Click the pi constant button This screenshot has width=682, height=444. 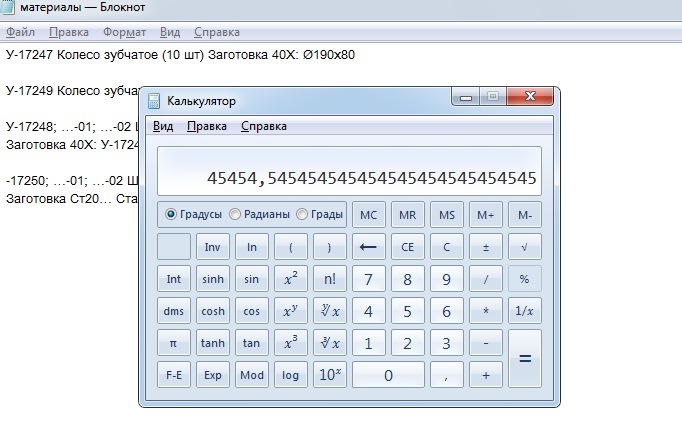coord(173,343)
